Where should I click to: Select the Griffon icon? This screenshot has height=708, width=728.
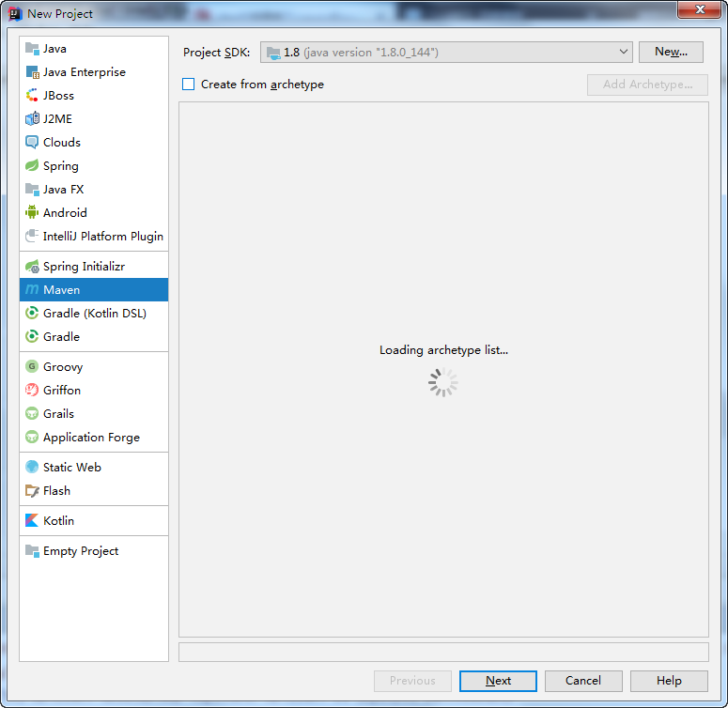[32, 390]
